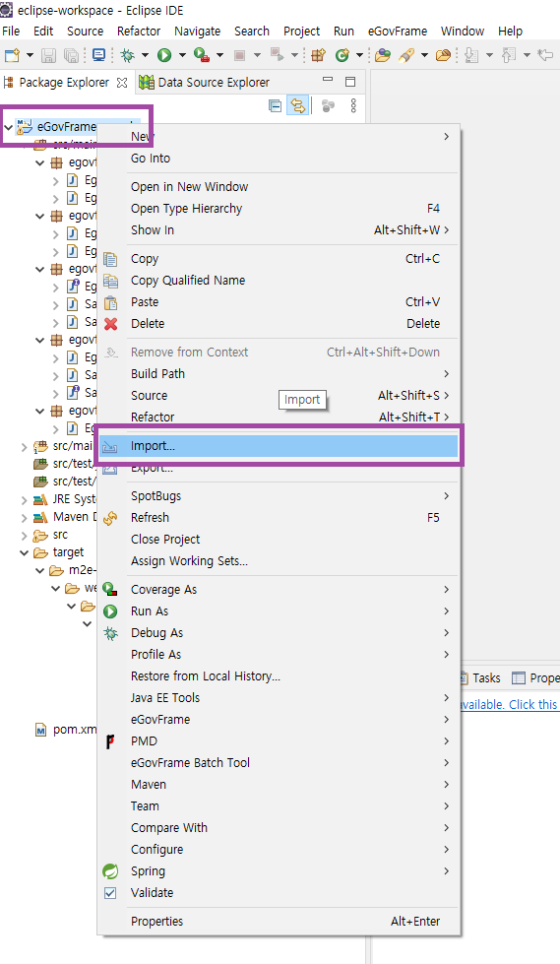
Task: Expand the Maven Dependencies node
Action: tap(24, 518)
